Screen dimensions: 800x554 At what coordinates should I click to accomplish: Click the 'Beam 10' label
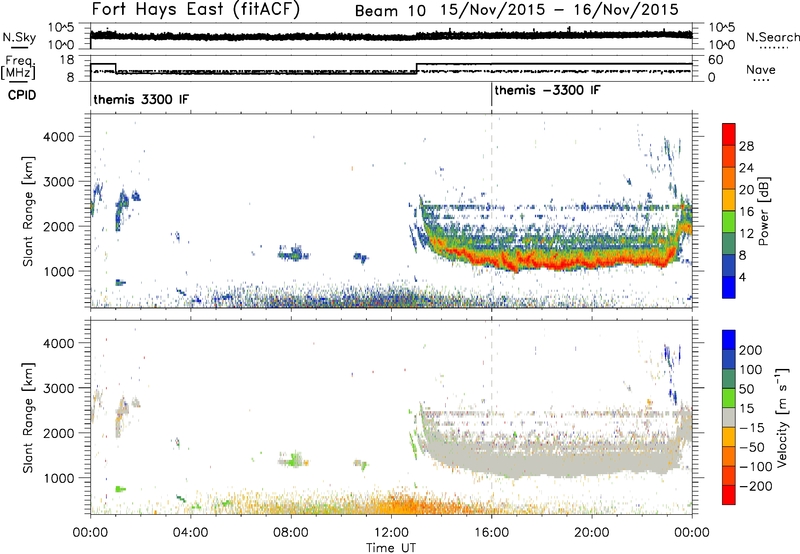click(x=390, y=11)
